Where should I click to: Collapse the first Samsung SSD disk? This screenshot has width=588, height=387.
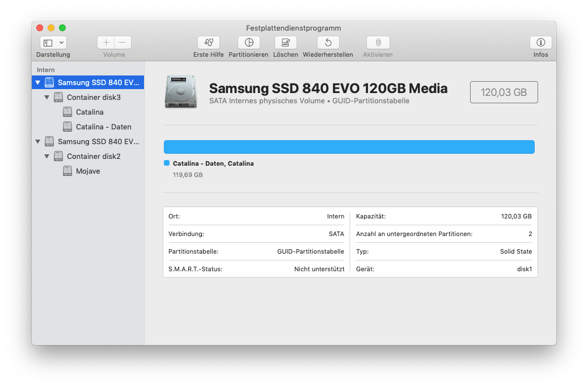38,83
